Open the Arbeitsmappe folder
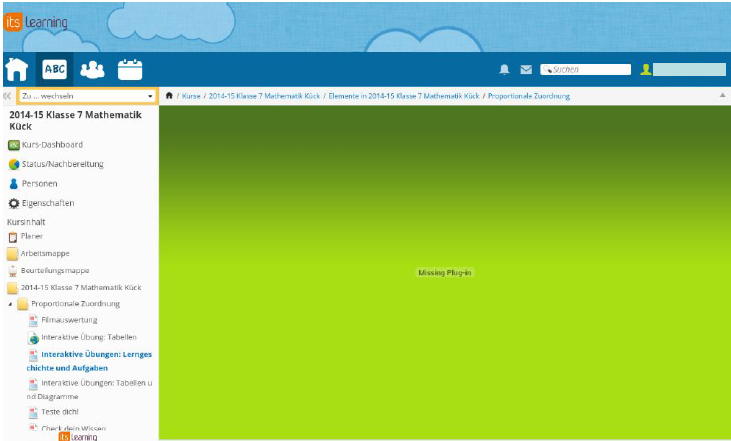Image resolution: width=731 pixels, height=441 pixels. pos(42,253)
